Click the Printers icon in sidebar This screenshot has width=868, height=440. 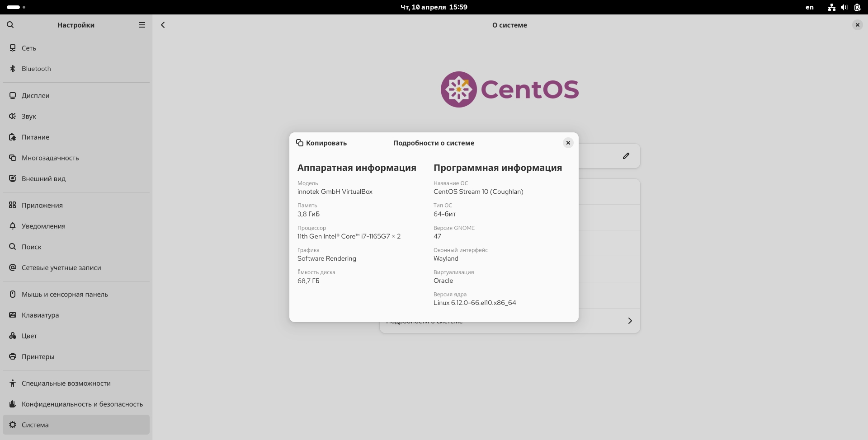coord(13,356)
